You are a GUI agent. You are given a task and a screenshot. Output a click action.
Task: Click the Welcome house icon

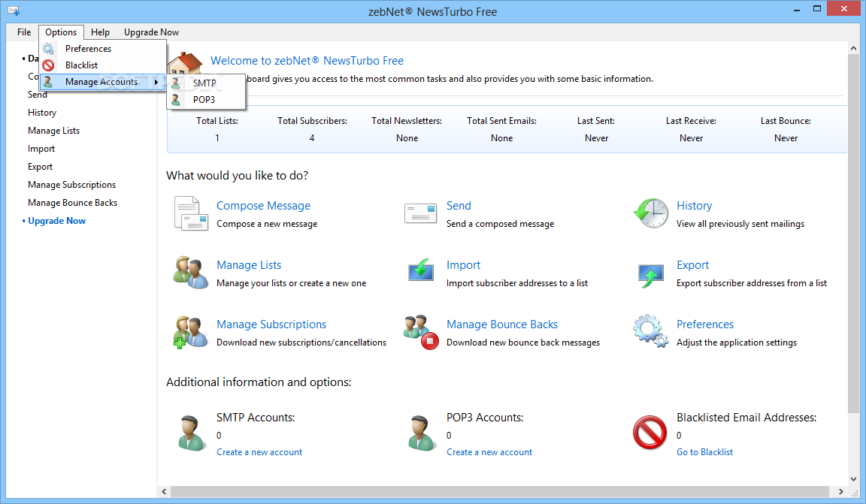pos(185,64)
